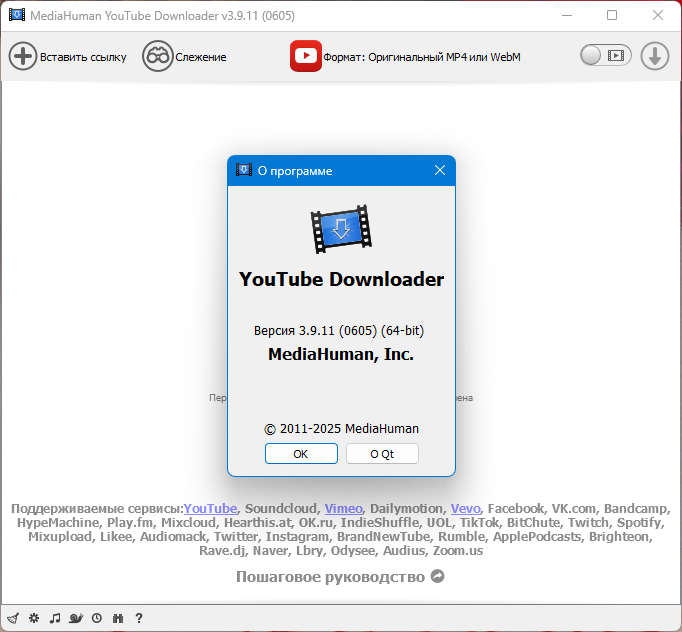Click the music note icon
This screenshot has width=682, height=632.
click(55, 618)
